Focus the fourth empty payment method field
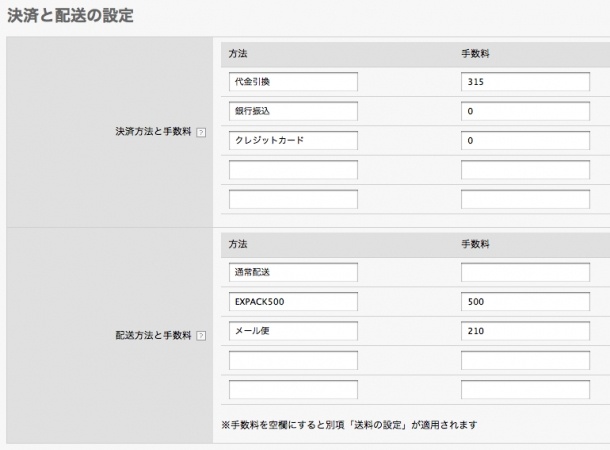 coord(293,170)
